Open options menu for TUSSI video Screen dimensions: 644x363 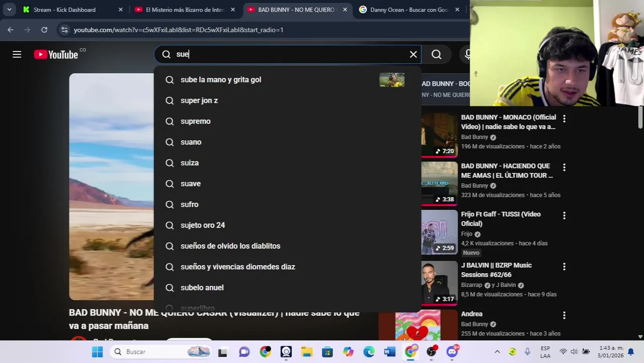coord(564,215)
